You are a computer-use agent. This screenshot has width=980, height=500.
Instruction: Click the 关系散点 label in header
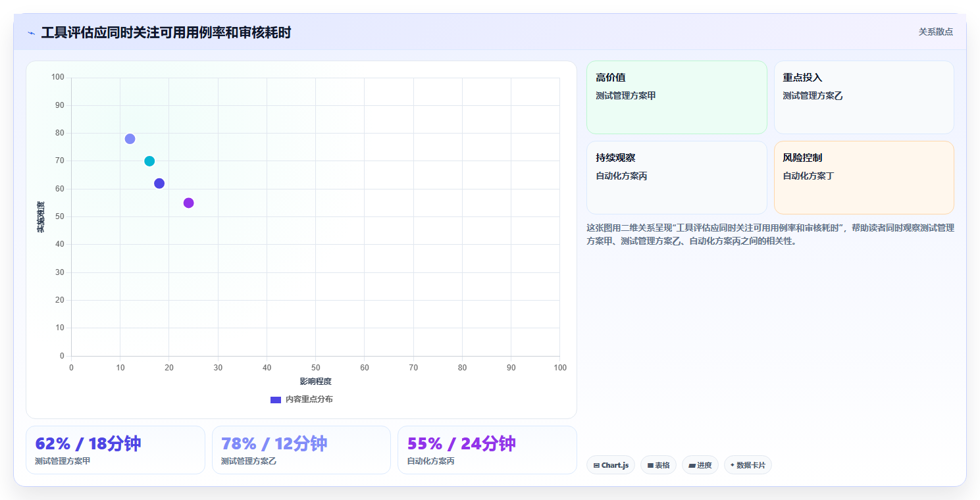pos(935,32)
